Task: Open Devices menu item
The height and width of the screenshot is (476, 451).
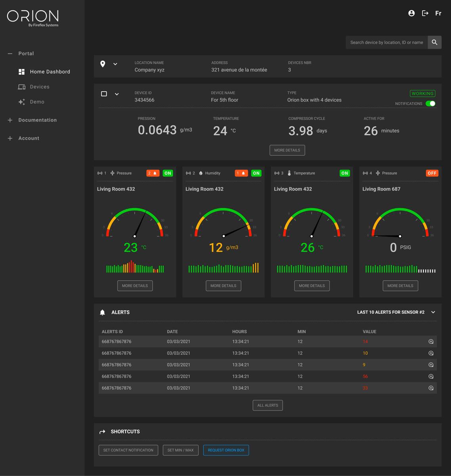Action: pyautogui.click(x=40, y=87)
